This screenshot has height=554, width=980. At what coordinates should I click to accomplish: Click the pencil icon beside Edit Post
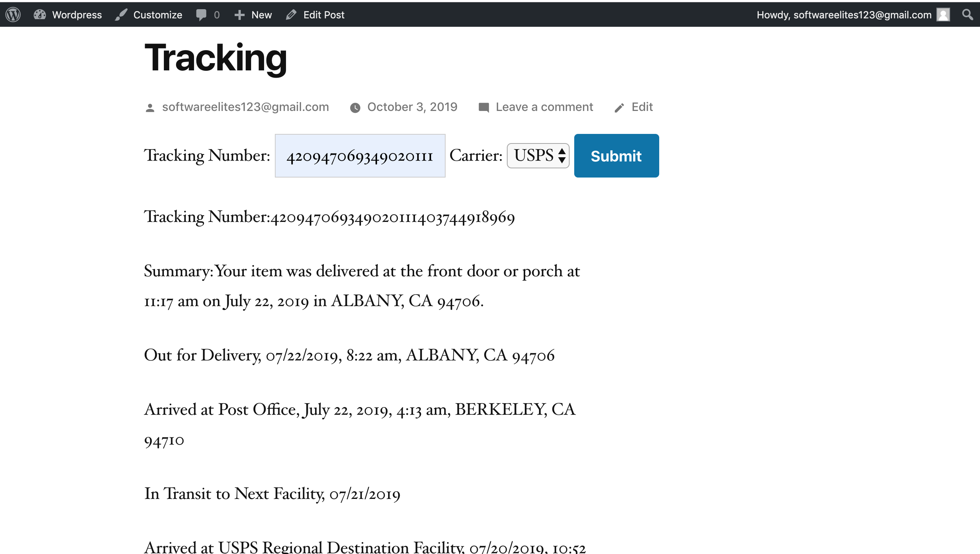click(x=291, y=15)
